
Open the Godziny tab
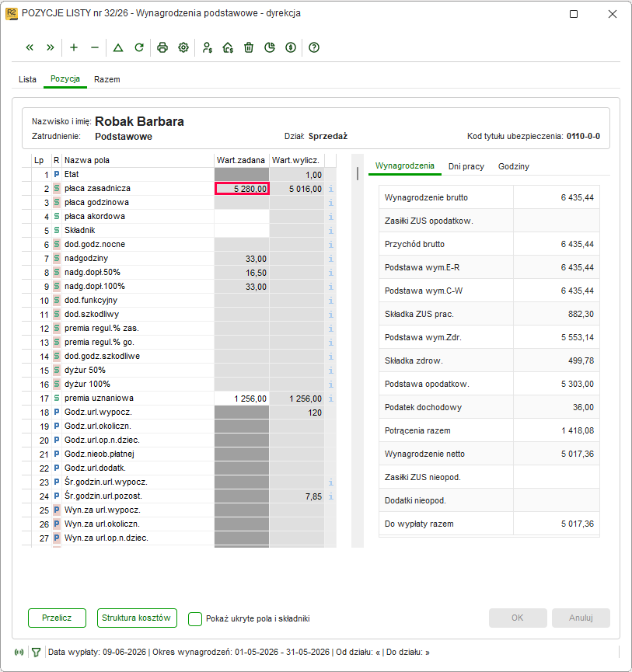click(x=514, y=166)
